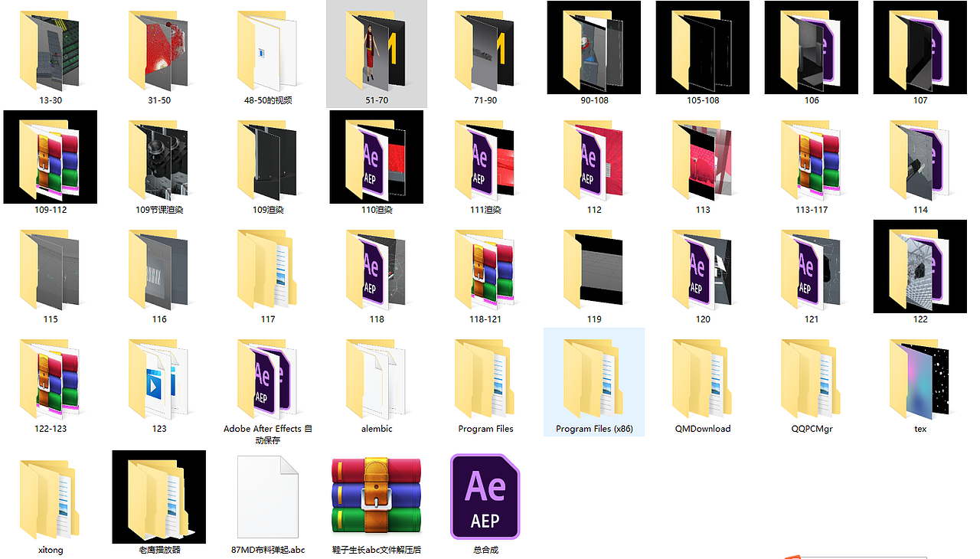Select the 117 folder
Image resolution: width=980 pixels, height=559 pixels.
click(x=268, y=270)
